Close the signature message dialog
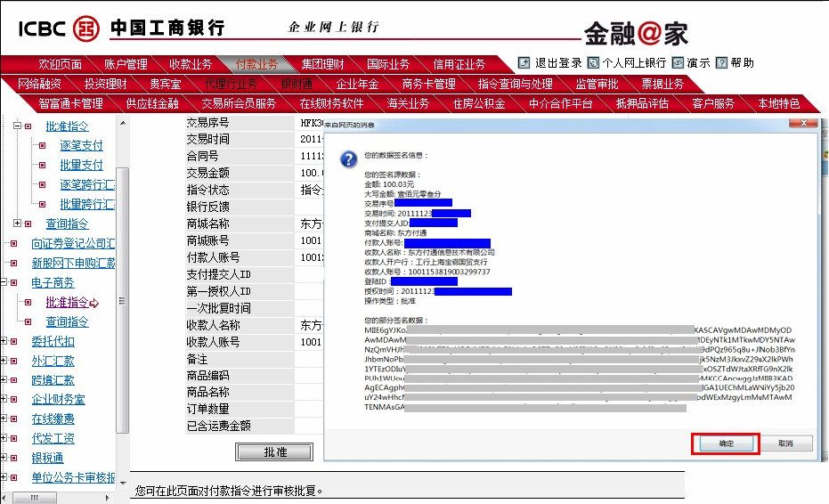 [803, 123]
